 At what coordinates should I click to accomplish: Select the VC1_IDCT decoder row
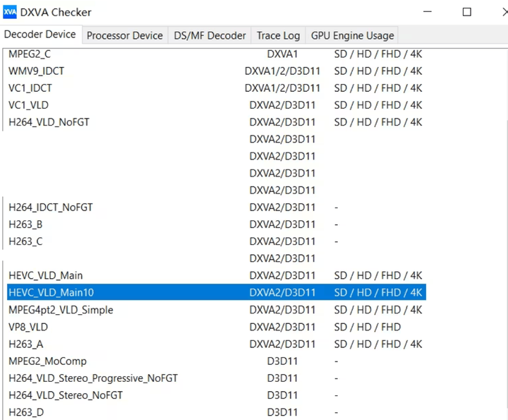point(217,88)
